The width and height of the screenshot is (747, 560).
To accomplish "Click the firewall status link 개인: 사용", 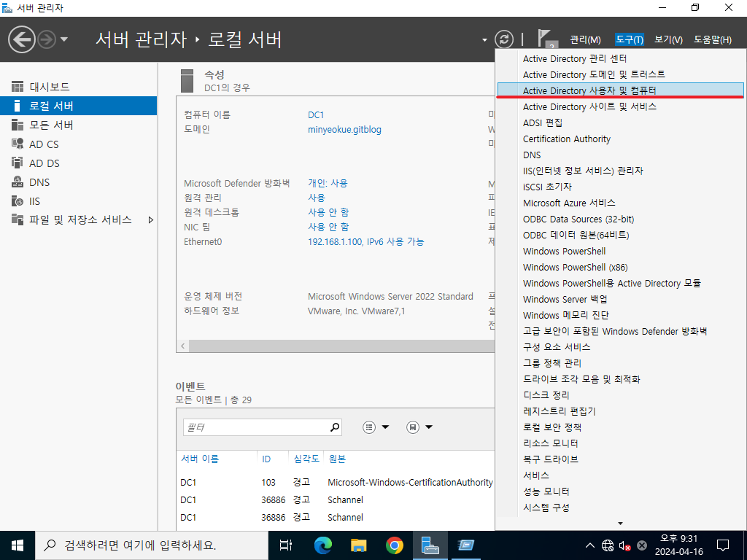I will click(x=328, y=183).
